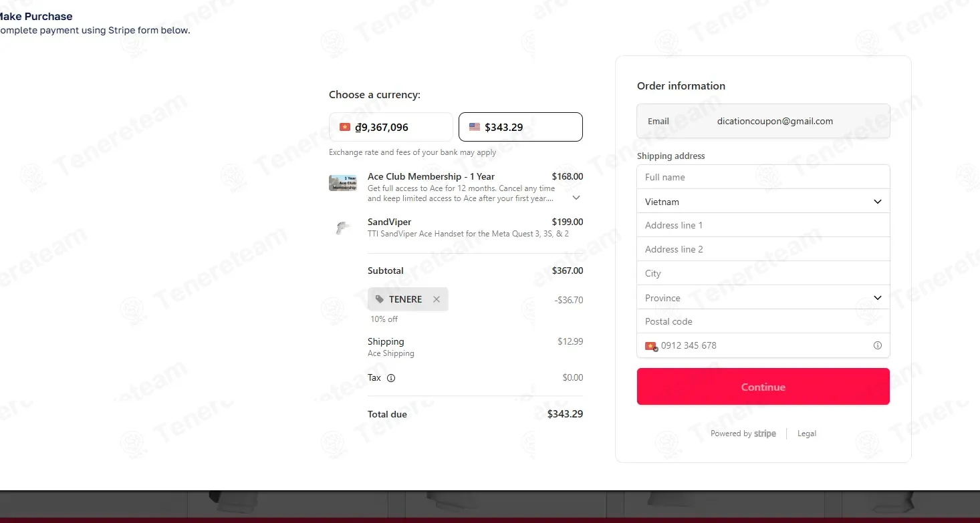980x523 pixels.
Task: Open the Vietnam country dropdown
Action: coord(763,202)
